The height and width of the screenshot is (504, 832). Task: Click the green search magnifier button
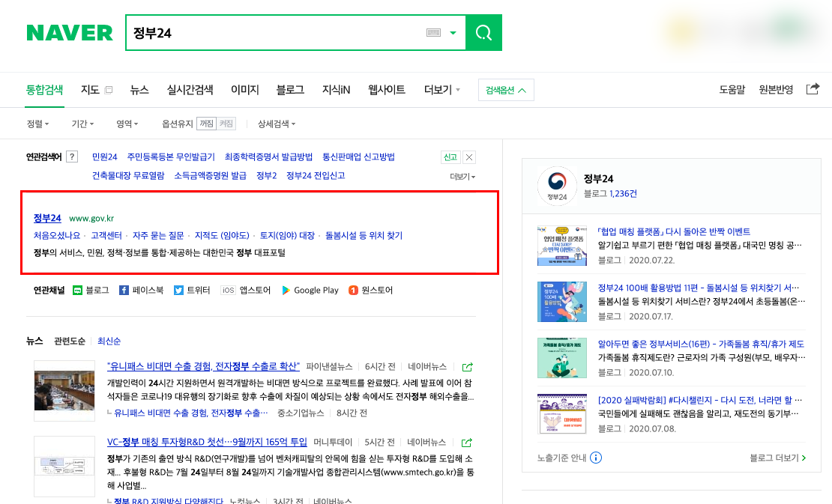pos(483,33)
